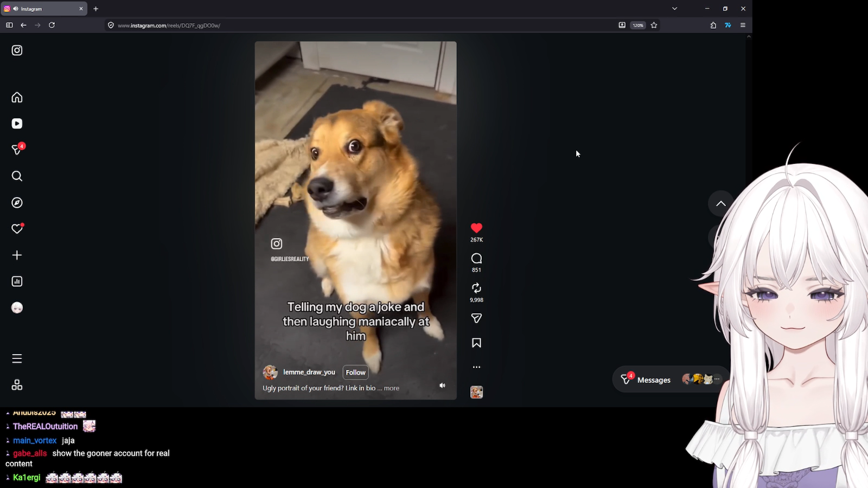
Task: Click TheREALOutuition username in chat
Action: pyautogui.click(x=46, y=427)
